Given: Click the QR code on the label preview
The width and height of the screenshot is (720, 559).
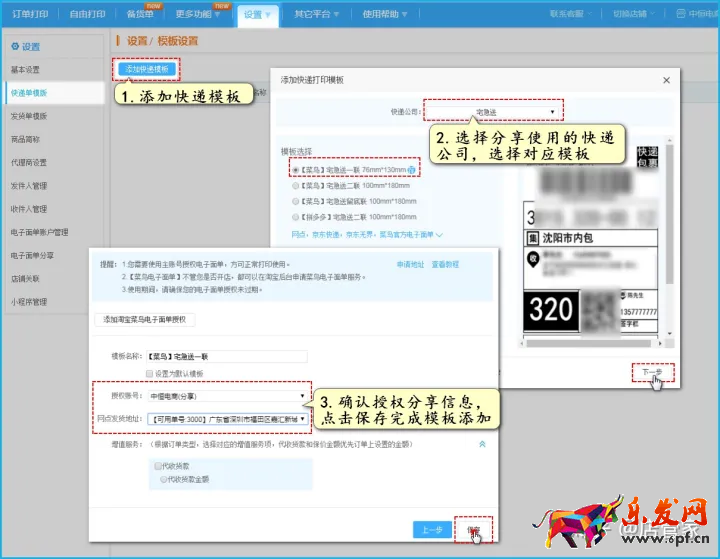Looking at the screenshot, I should pos(600,307).
